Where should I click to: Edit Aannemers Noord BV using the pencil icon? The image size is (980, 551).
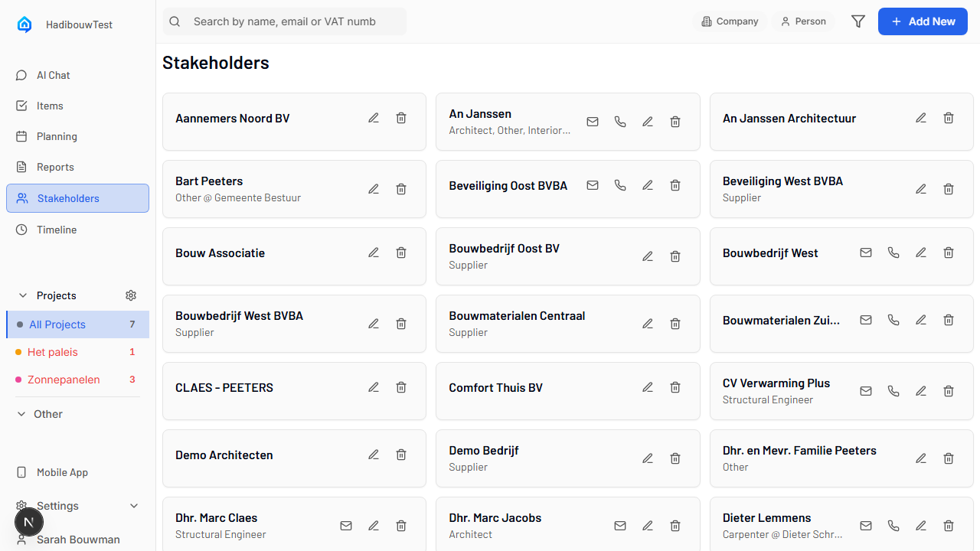[x=374, y=118]
